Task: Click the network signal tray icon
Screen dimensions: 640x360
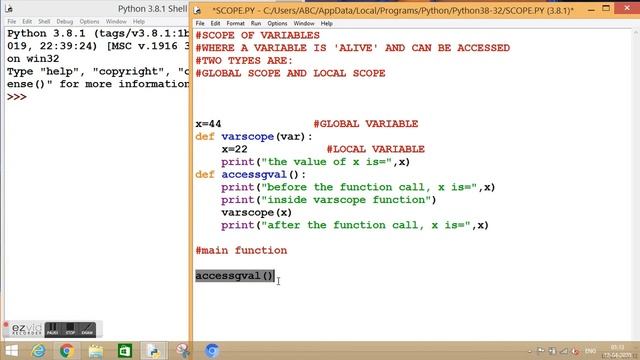Action: tap(564, 351)
